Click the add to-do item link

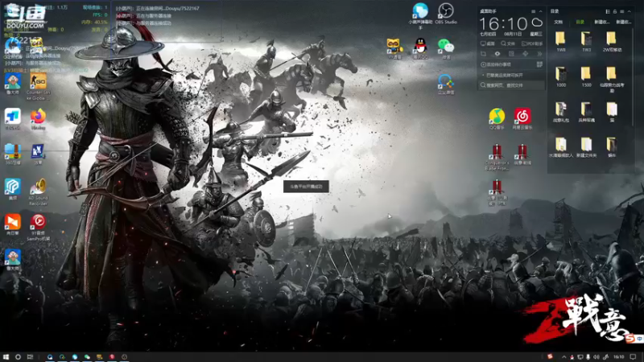click(496, 64)
